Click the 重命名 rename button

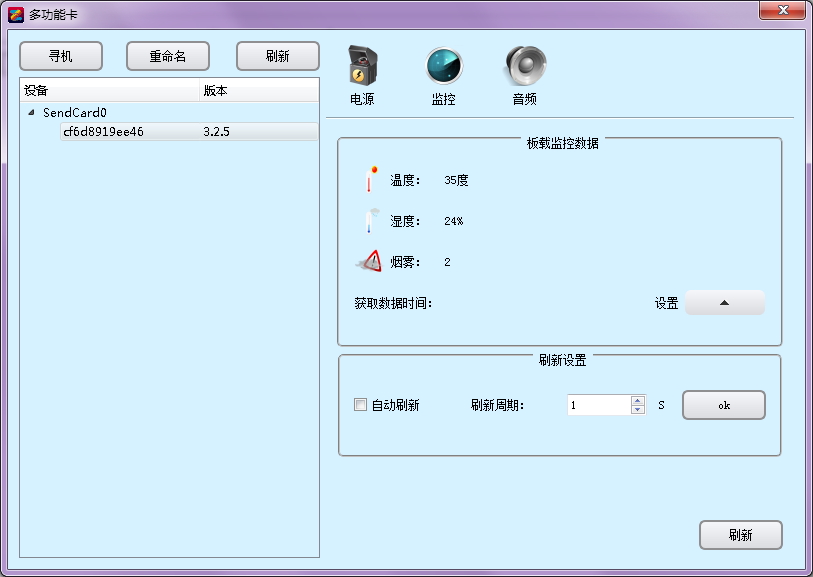168,56
